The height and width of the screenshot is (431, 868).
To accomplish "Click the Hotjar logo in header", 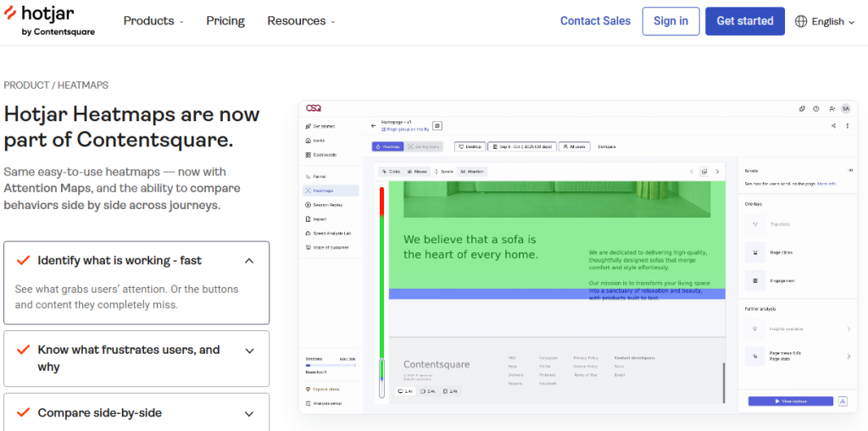I will (49, 21).
